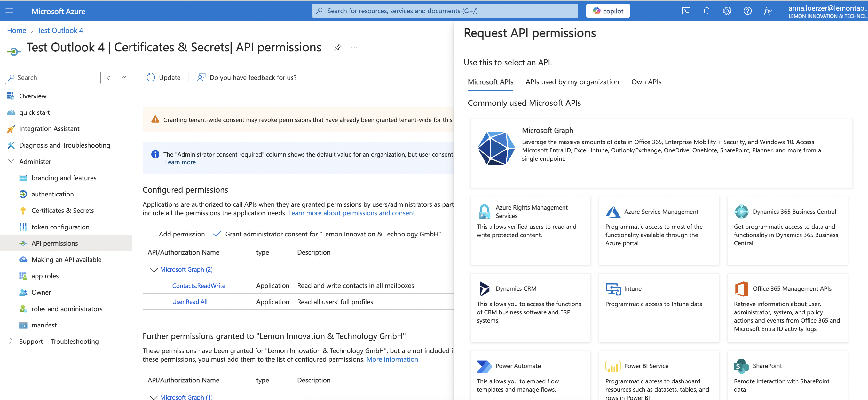Switch to APIs used by my organization tab

(x=572, y=82)
